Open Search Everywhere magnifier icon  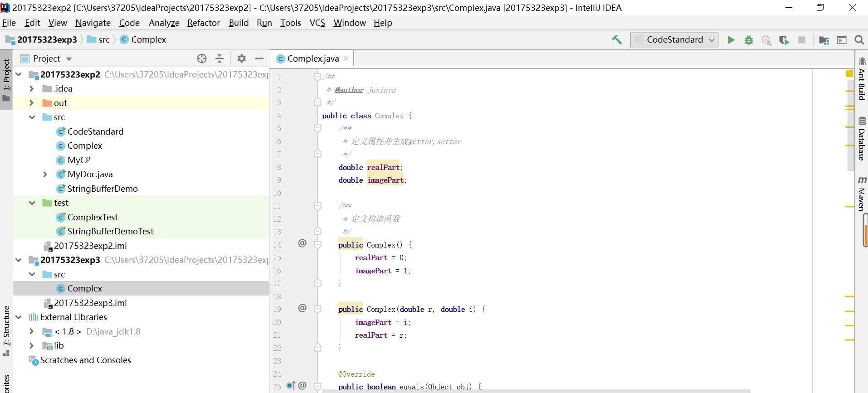859,40
